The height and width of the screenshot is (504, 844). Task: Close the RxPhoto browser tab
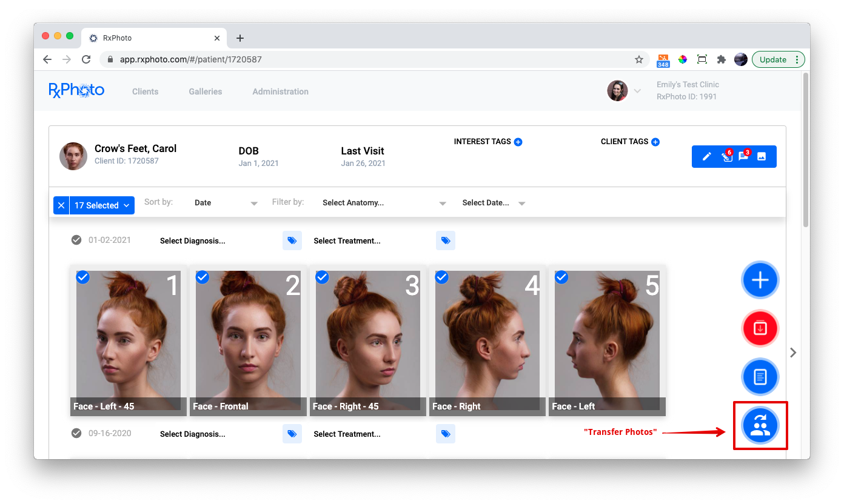click(x=217, y=38)
